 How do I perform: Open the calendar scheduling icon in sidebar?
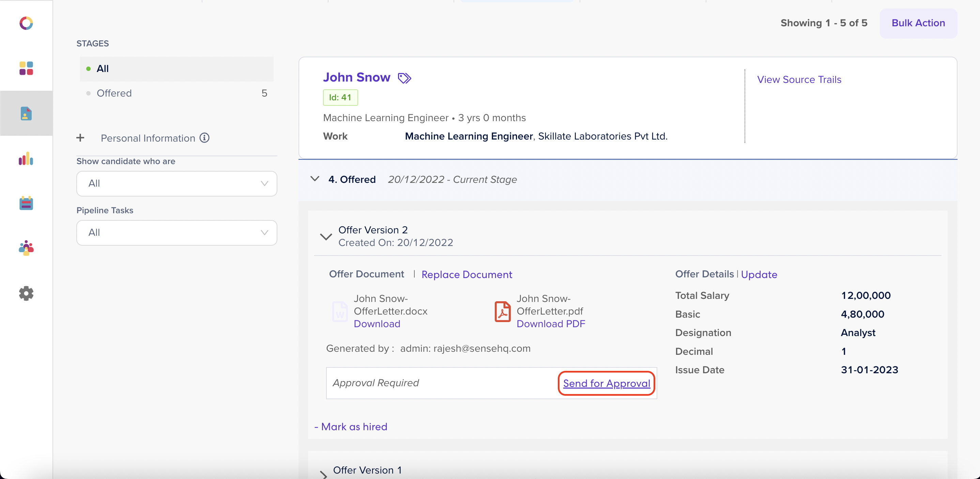tap(26, 203)
